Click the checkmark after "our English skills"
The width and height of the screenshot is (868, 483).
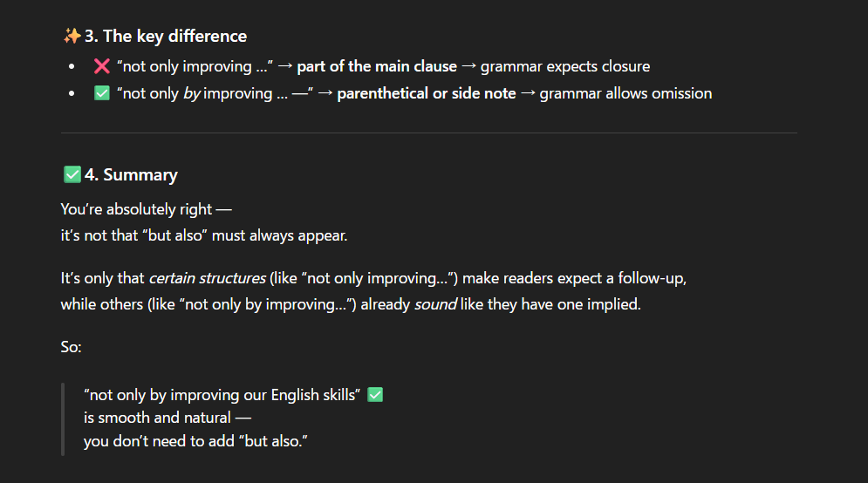point(375,395)
